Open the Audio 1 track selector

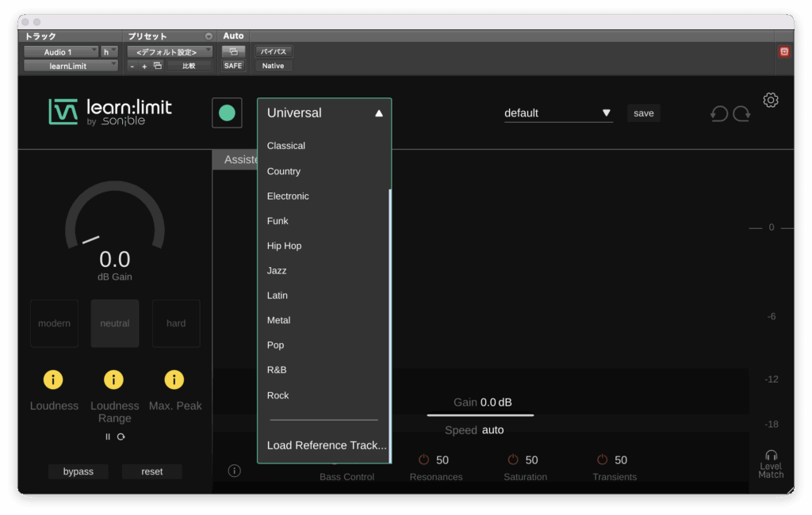coord(60,51)
